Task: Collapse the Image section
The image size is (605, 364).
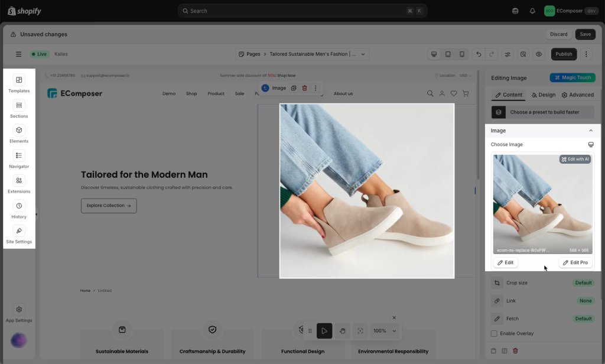Action: [x=590, y=131]
